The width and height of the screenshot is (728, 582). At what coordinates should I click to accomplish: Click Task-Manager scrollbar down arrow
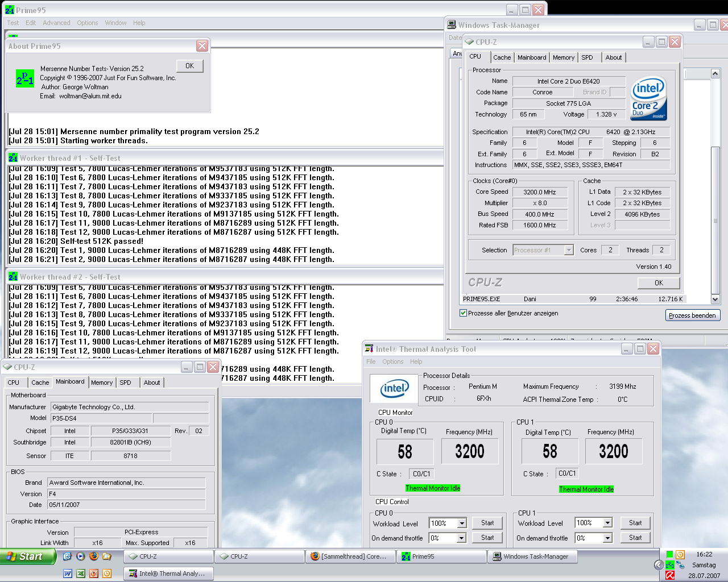coord(715,299)
